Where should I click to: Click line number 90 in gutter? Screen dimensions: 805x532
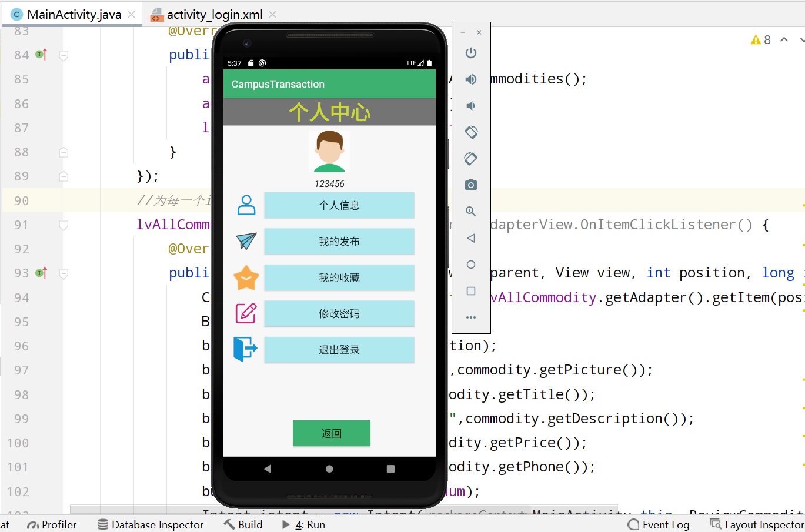[x=21, y=200]
